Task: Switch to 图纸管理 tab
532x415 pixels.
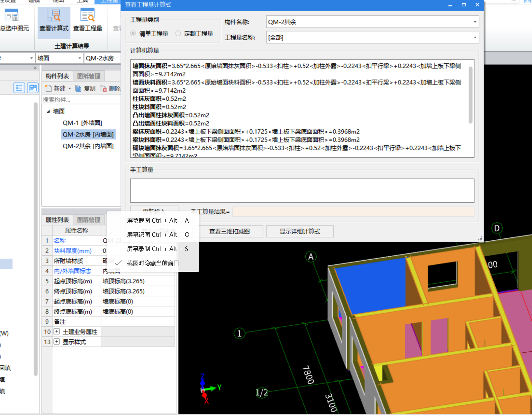Action: click(x=89, y=76)
